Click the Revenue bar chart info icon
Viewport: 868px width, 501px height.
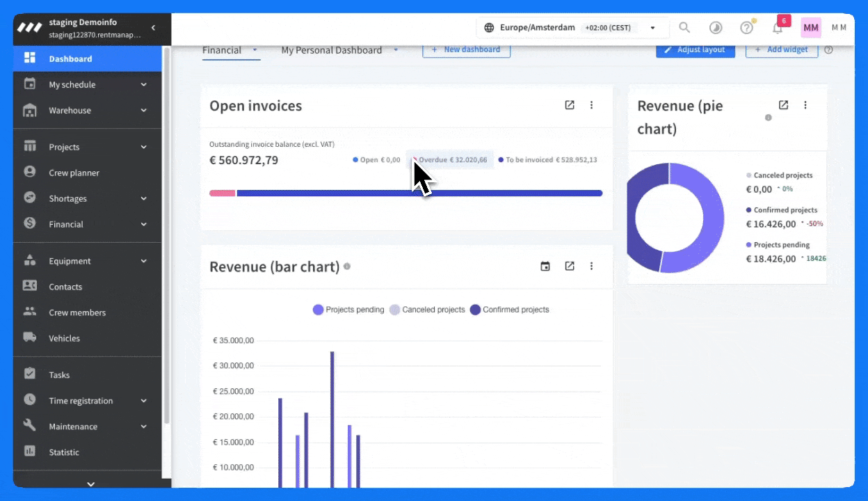click(x=347, y=267)
